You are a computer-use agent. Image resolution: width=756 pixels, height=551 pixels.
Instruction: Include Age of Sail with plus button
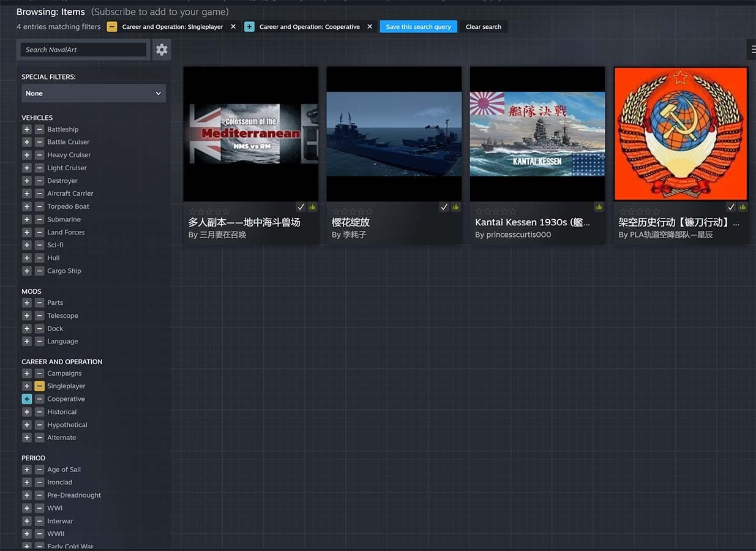pos(27,469)
